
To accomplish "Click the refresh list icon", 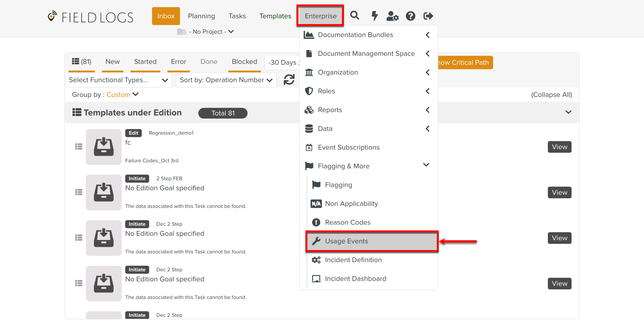I will point(289,80).
